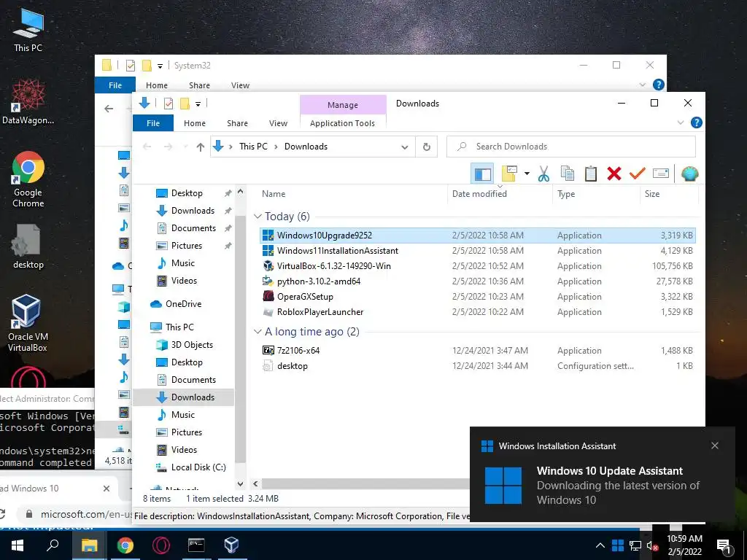Collapse the A long time ago (2) group
747x560 pixels.
pos(258,332)
